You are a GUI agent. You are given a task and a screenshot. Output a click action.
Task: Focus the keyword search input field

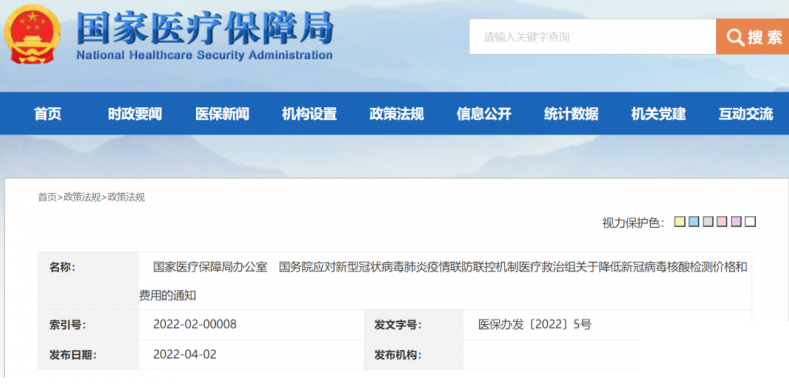593,37
